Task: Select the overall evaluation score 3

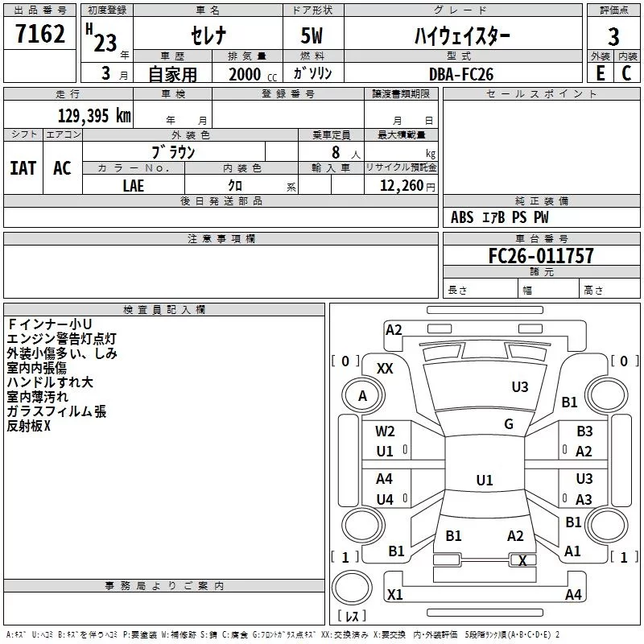Action: pos(613,37)
